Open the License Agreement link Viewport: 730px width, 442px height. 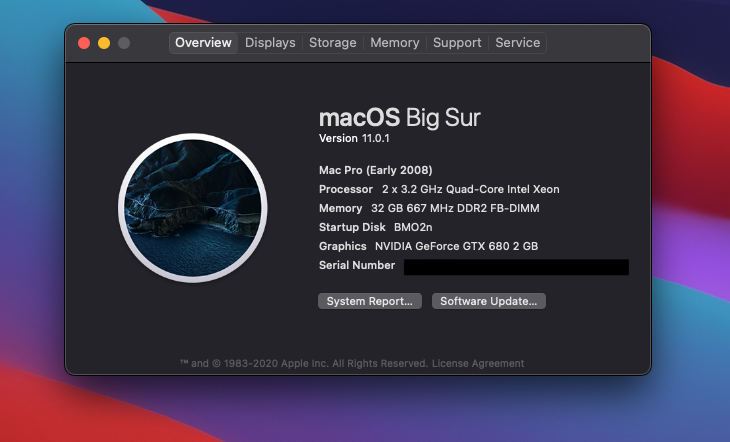(478, 363)
